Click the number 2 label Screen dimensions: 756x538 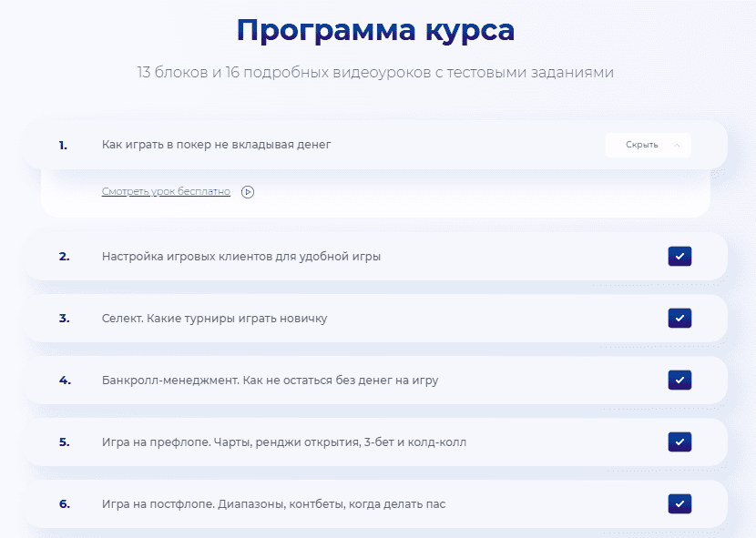[61, 256]
